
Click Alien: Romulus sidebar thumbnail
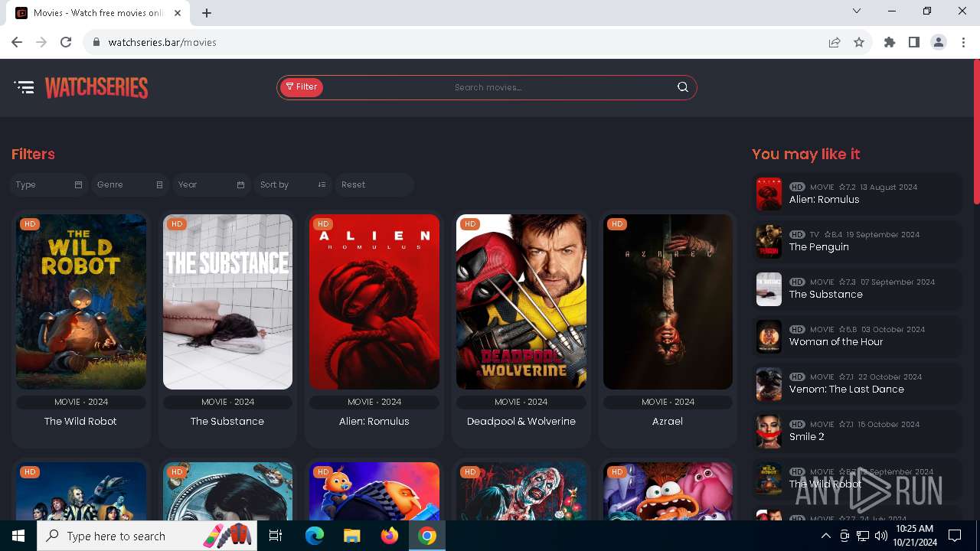coord(769,194)
